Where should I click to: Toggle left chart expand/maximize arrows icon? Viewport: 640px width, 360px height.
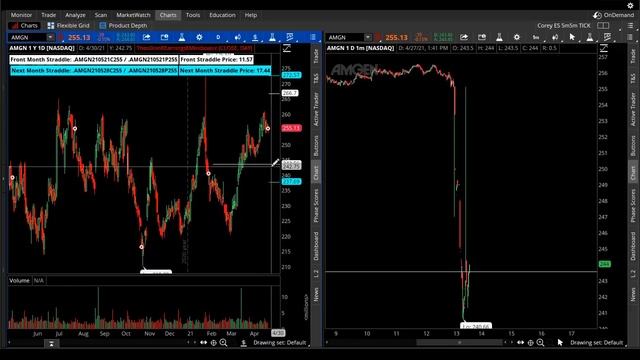[x=287, y=48]
